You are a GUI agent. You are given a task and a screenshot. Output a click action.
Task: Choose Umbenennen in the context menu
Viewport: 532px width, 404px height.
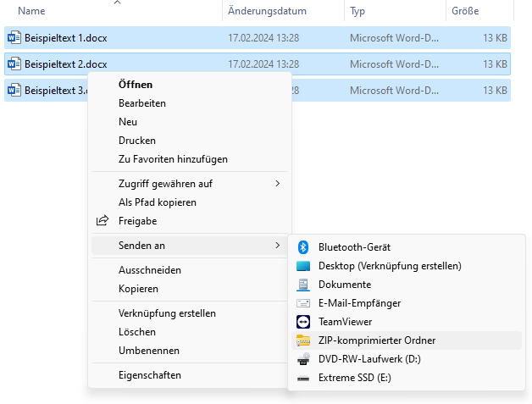pos(149,351)
